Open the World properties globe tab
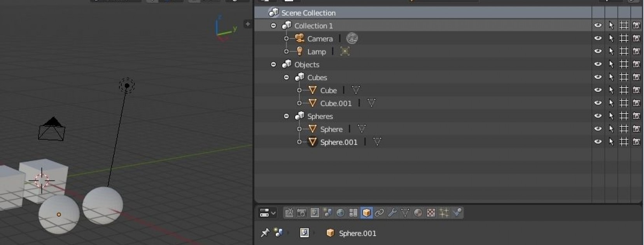This screenshot has height=245, width=644. 340,213
